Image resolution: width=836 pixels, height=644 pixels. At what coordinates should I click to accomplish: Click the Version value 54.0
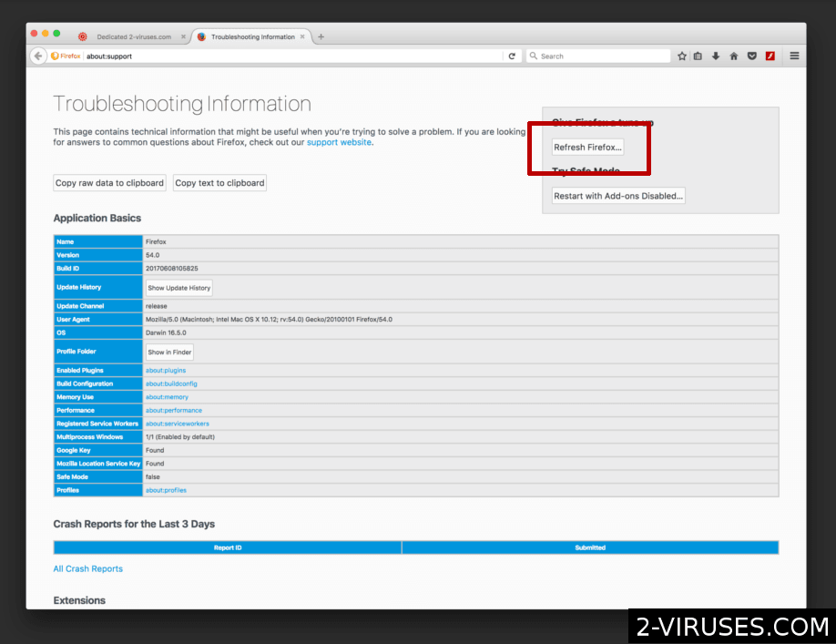click(x=152, y=255)
